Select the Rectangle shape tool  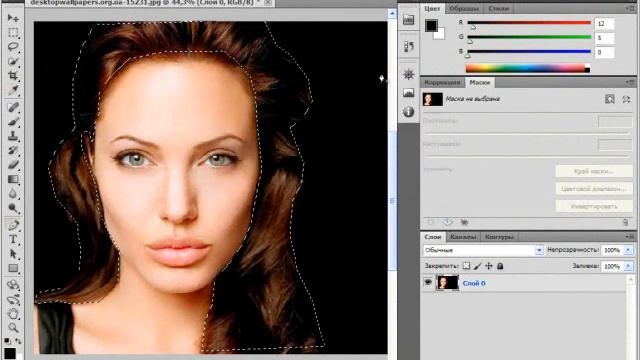click(13, 268)
